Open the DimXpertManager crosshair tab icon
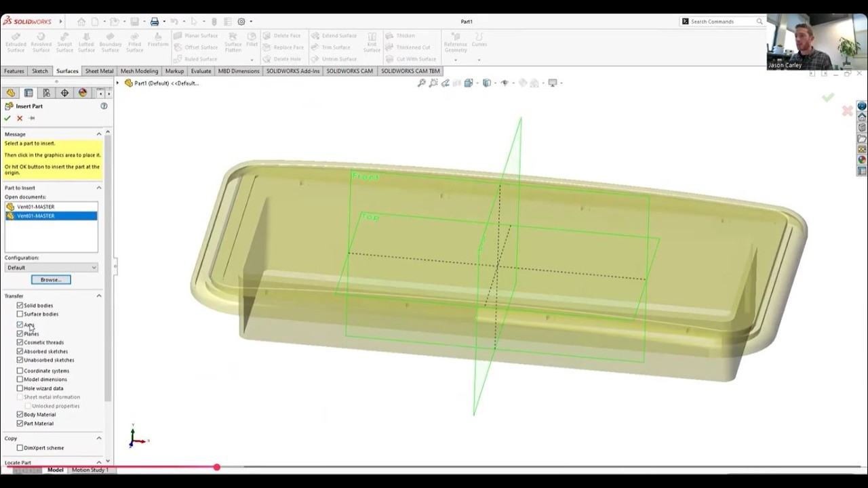 coord(64,93)
